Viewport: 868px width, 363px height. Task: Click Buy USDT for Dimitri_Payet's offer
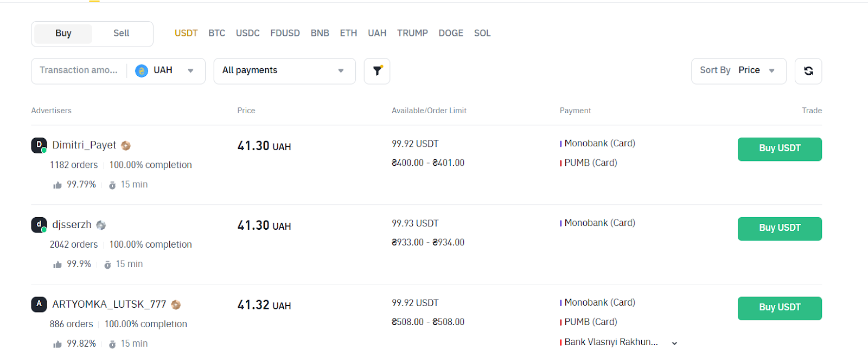pos(779,149)
